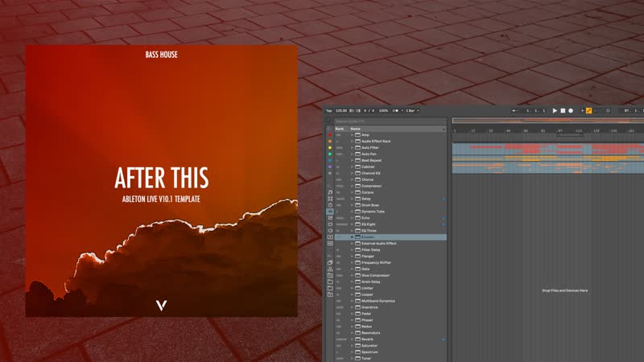Click the Limiter device folder icon

[357, 288]
